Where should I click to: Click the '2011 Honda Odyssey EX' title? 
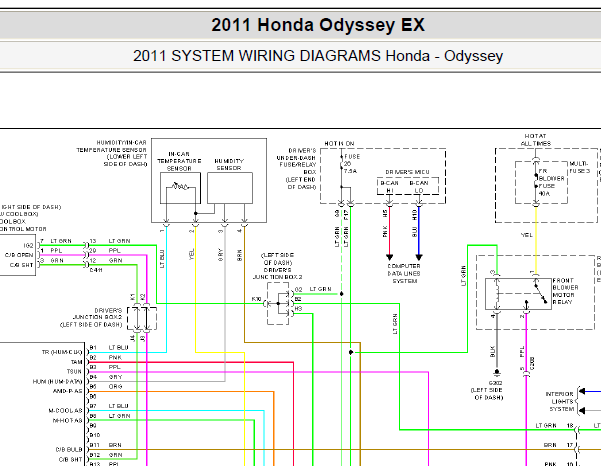click(318, 25)
